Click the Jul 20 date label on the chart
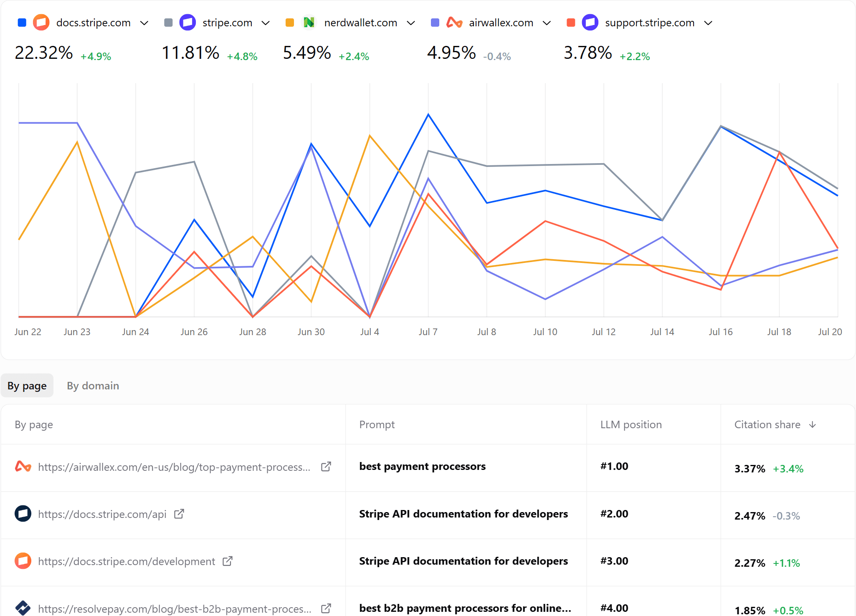Viewport: 856px width, 616px height. (x=830, y=332)
